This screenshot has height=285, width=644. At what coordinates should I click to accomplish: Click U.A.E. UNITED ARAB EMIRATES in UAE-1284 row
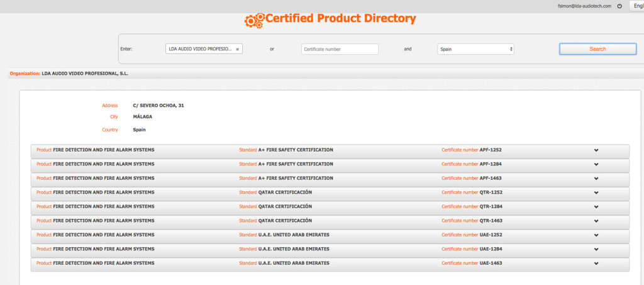pos(294,249)
